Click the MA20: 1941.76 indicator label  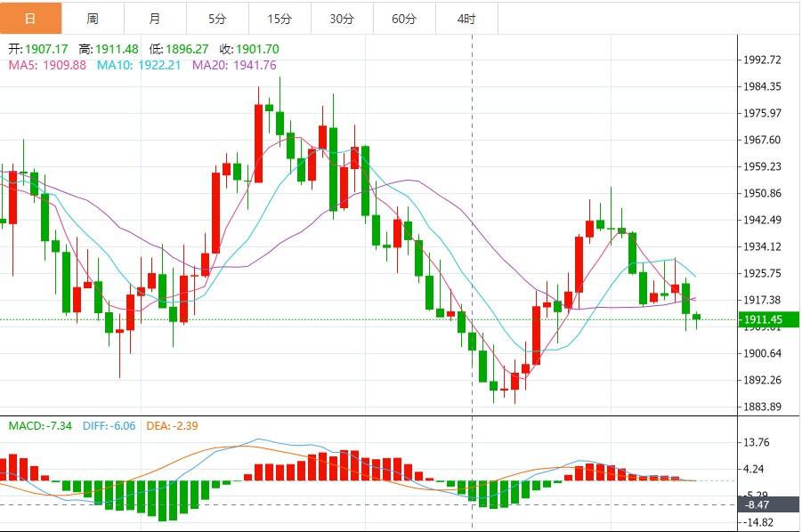click(x=234, y=65)
